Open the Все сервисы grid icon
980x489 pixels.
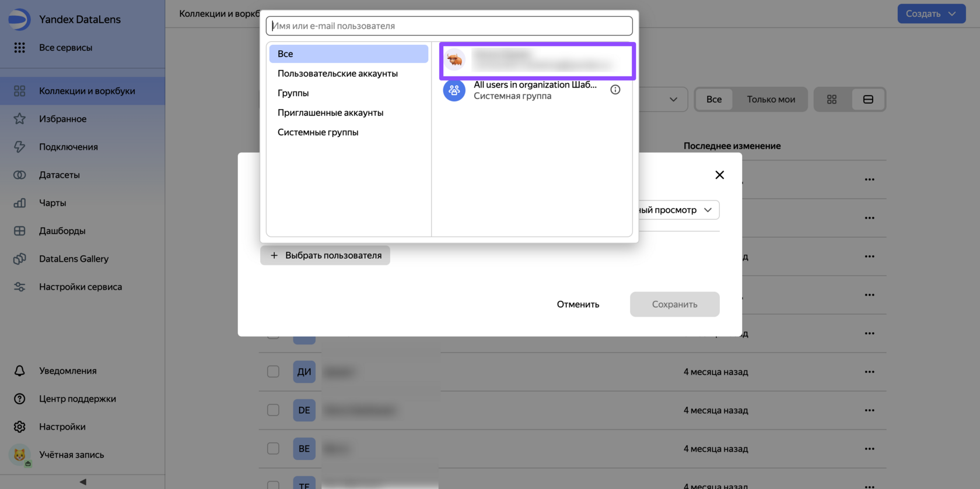click(x=19, y=48)
